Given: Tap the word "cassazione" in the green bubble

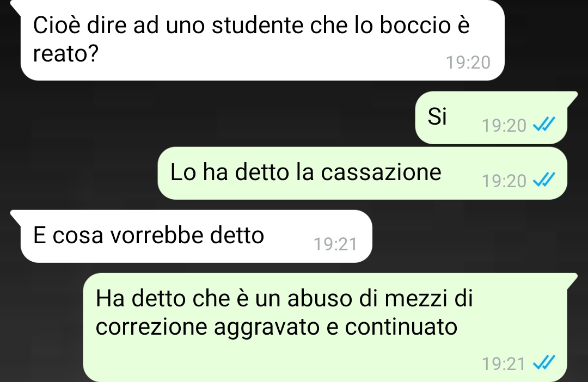Looking at the screenshot, I should tap(381, 172).
